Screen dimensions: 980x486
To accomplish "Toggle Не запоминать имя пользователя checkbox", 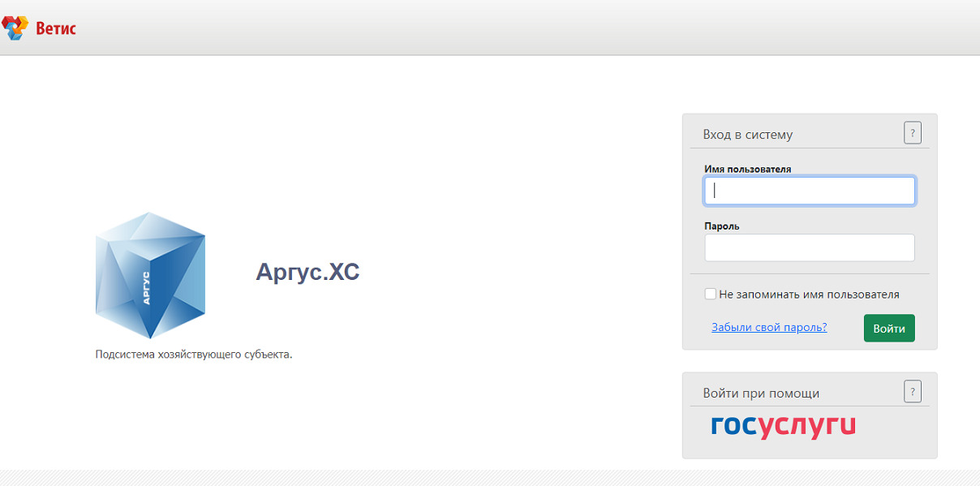I will (711, 294).
